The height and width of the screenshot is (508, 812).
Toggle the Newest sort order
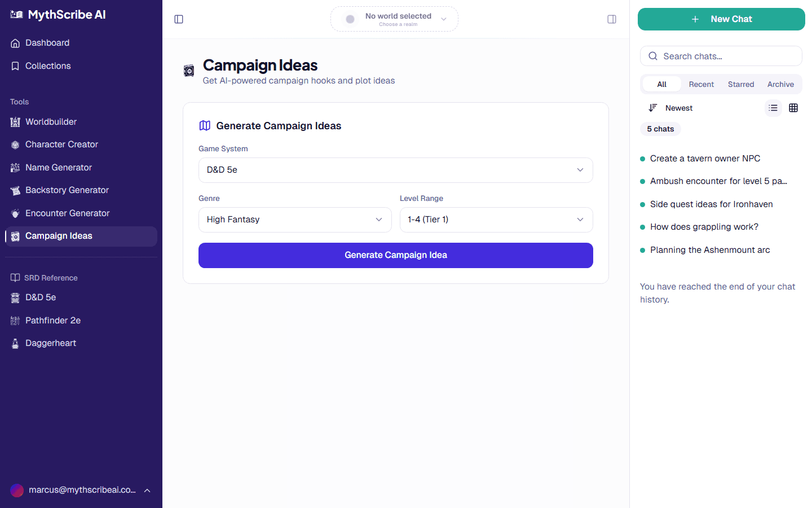(670, 108)
